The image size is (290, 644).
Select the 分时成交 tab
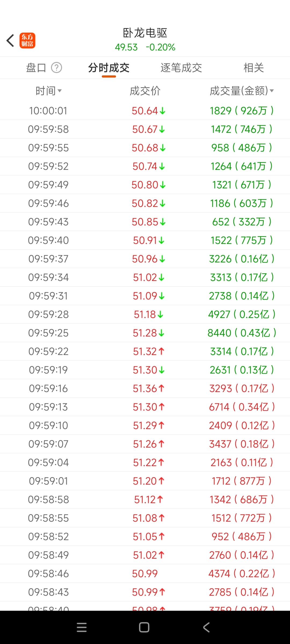[x=109, y=68]
